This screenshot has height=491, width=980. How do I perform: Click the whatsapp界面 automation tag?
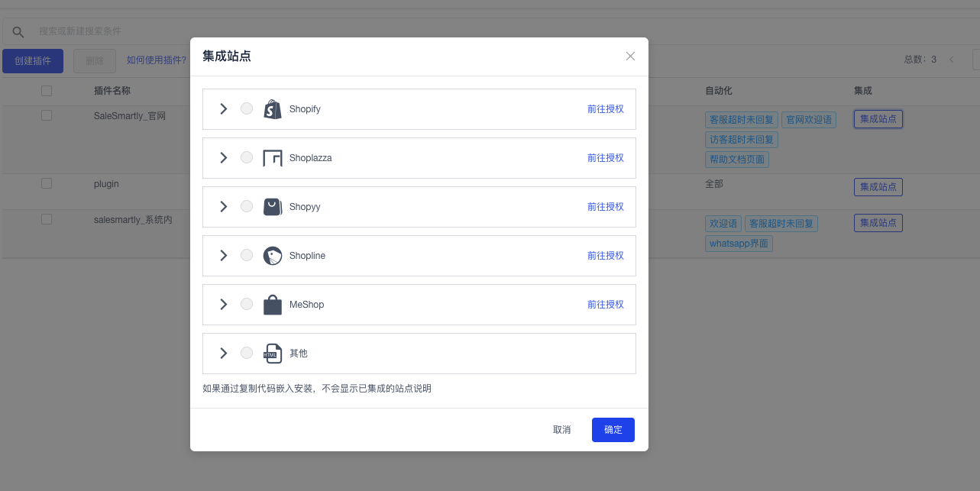[739, 244]
